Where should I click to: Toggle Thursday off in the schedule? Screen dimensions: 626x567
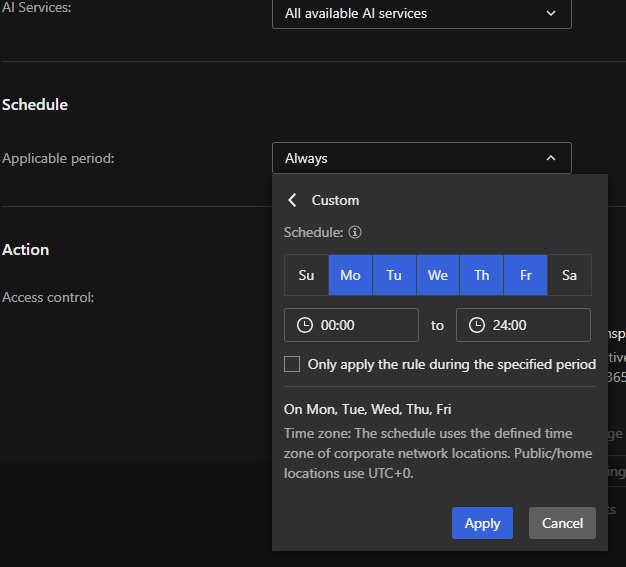coord(481,275)
